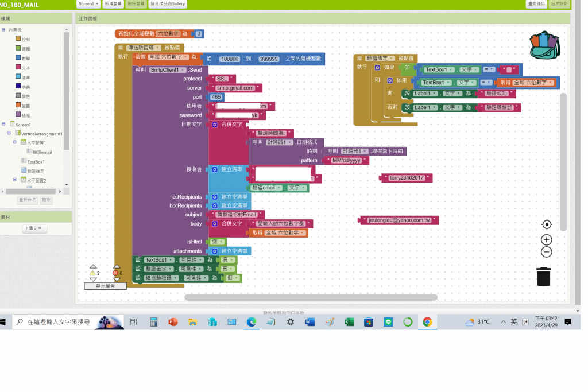Open mutator gear on body 合併文字 block
Screen dimensions: 588x392
[215, 224]
